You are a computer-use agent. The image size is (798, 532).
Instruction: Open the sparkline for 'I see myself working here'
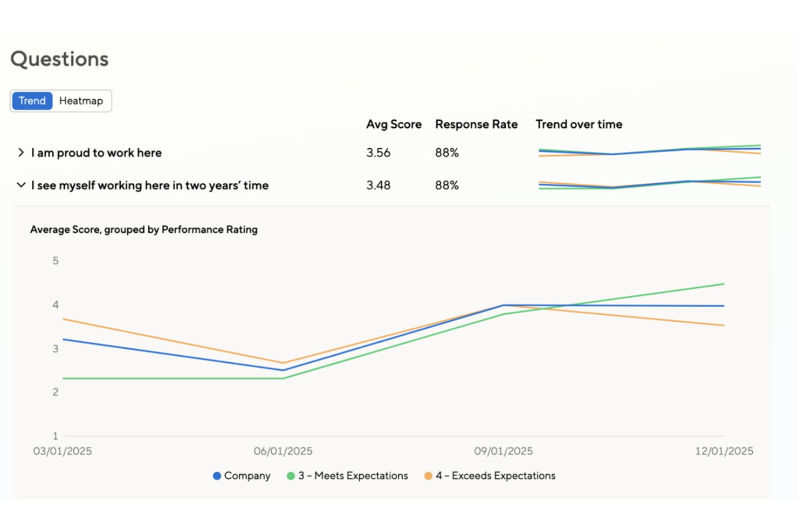[x=650, y=183]
